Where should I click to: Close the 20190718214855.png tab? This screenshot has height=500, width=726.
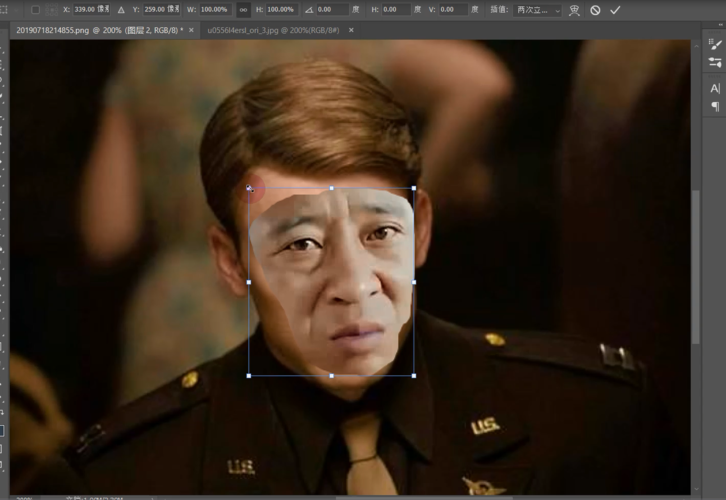tap(191, 30)
